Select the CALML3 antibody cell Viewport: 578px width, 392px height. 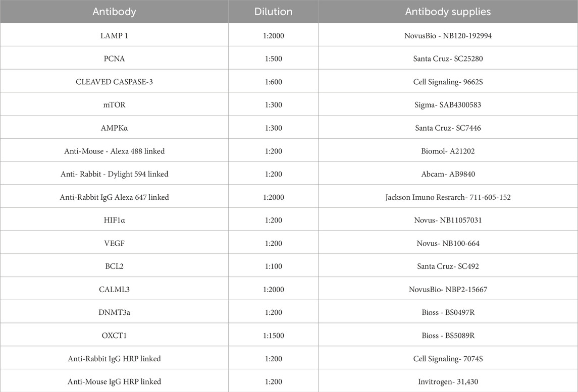(114, 290)
